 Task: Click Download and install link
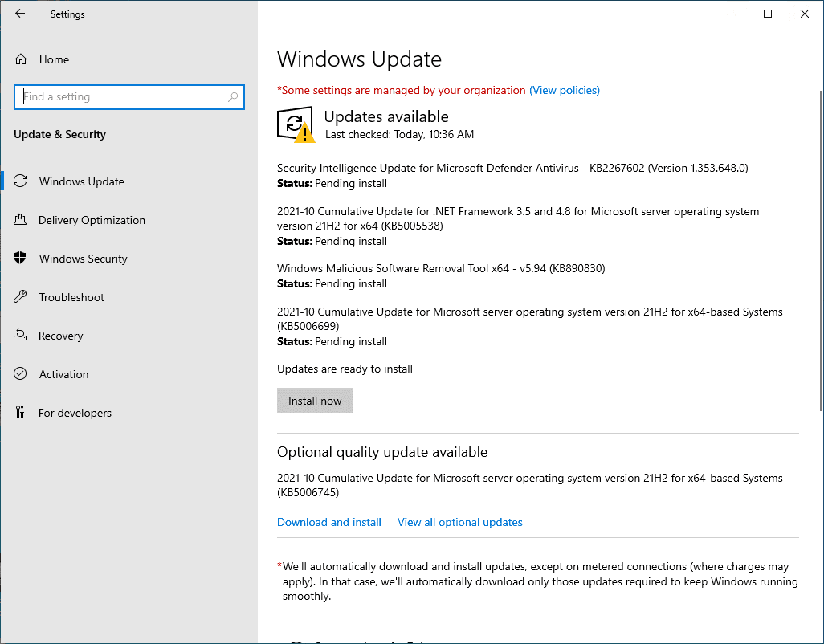point(329,522)
